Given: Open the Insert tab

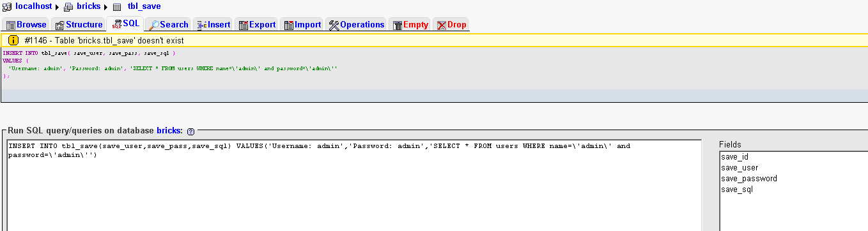Looking at the screenshot, I should coord(213,25).
